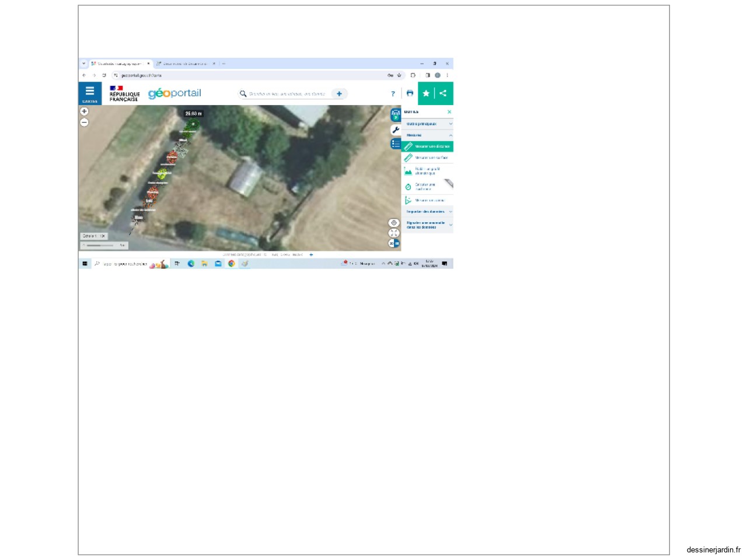The height and width of the screenshot is (560, 747).
Task: Click the Calculer une isochrone option
Action: click(x=427, y=187)
